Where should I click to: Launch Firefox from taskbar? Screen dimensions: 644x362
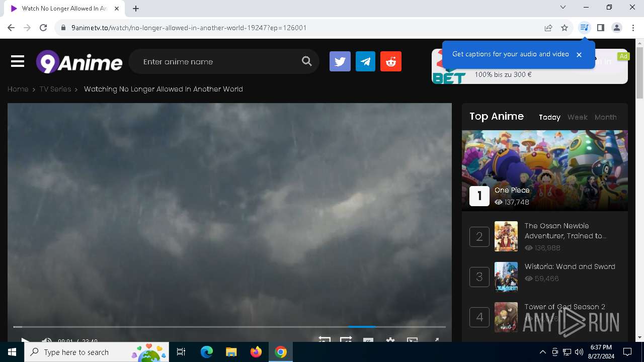point(256,352)
